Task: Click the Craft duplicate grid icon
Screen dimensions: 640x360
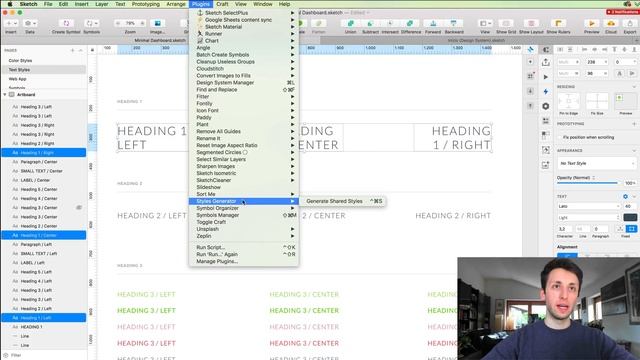Action: pyautogui.click(x=546, y=121)
